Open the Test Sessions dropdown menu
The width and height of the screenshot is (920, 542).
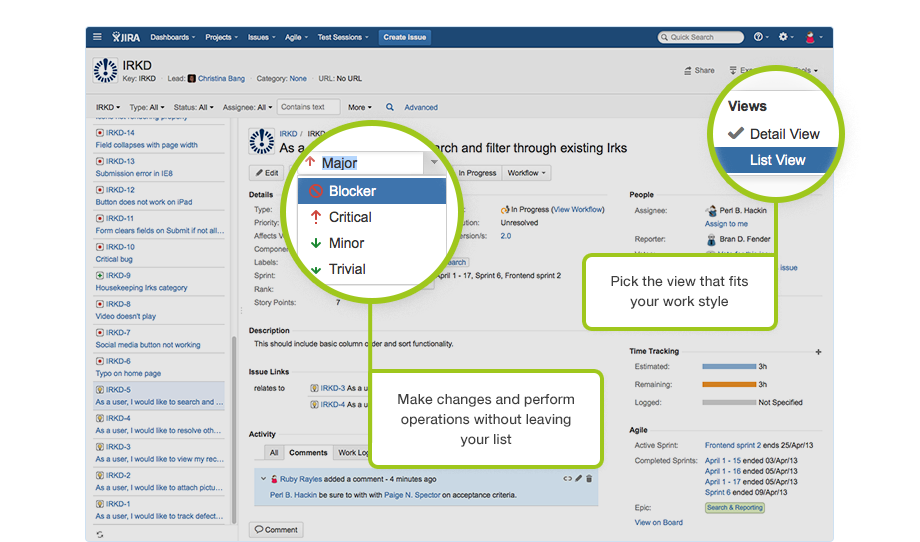coord(343,37)
